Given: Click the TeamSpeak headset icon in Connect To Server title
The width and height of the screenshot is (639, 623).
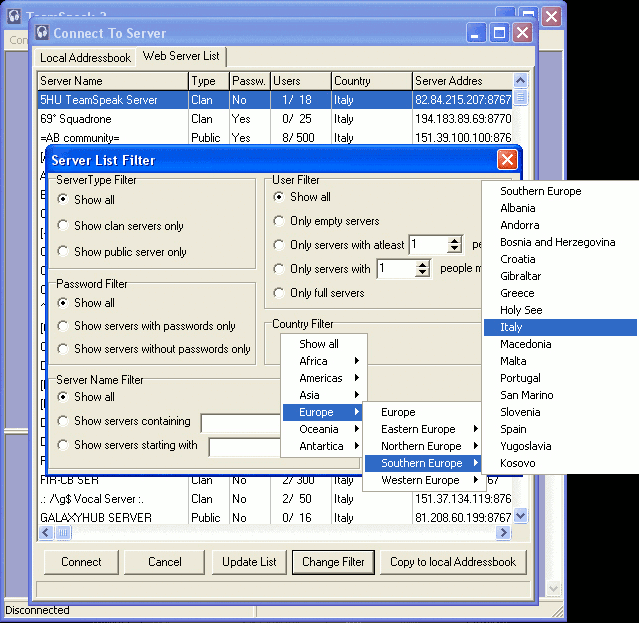Looking at the screenshot, I should tap(42, 33).
